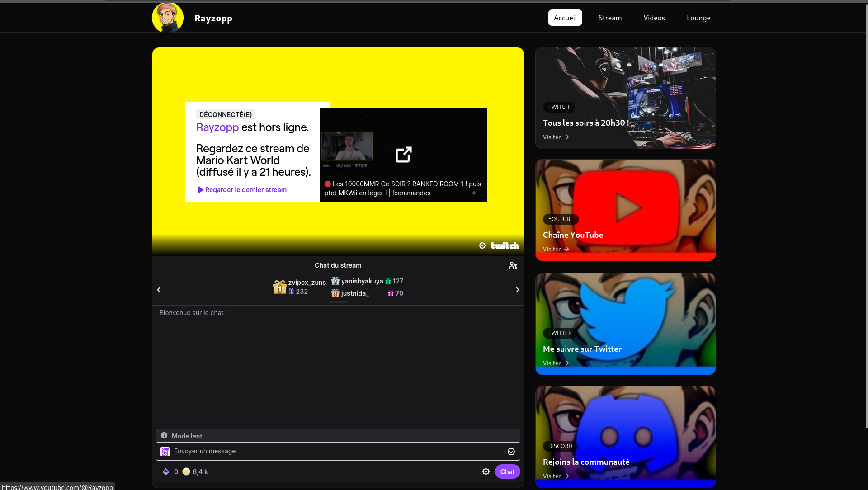Click the DÉCONNECTÉ(E) status label

pyautogui.click(x=226, y=115)
